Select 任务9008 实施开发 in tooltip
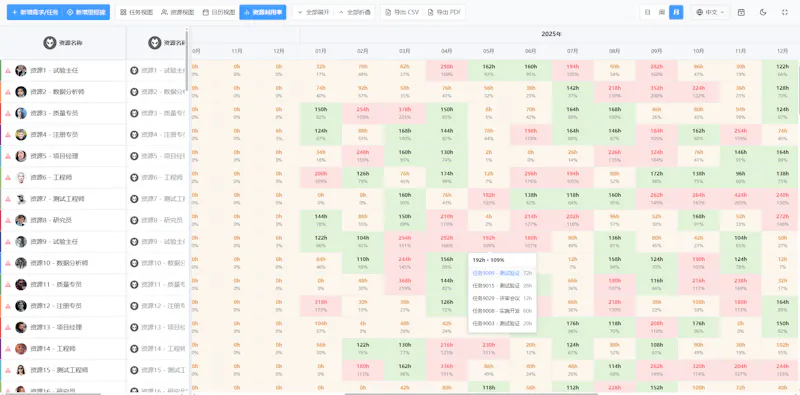The width and height of the screenshot is (800, 395). click(502, 311)
